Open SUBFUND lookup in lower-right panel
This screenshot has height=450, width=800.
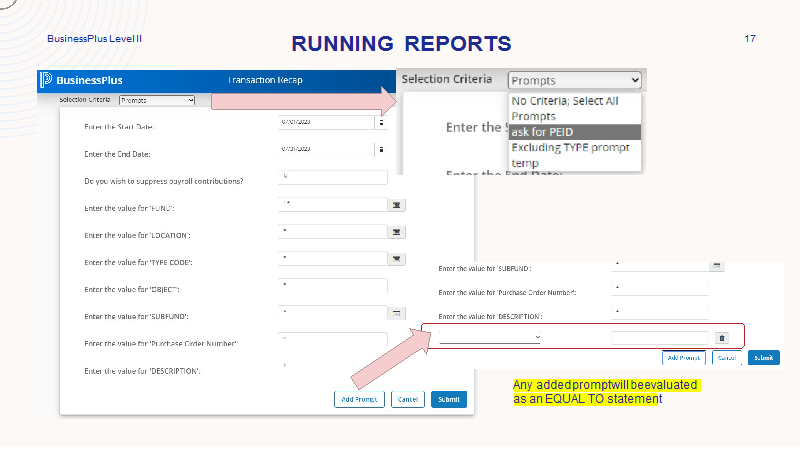[717, 266]
